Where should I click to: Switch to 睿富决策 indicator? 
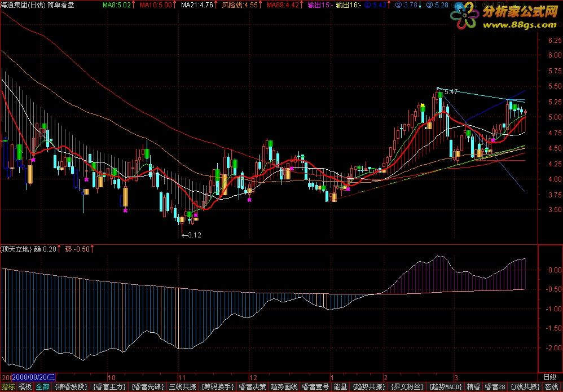(x=252, y=387)
